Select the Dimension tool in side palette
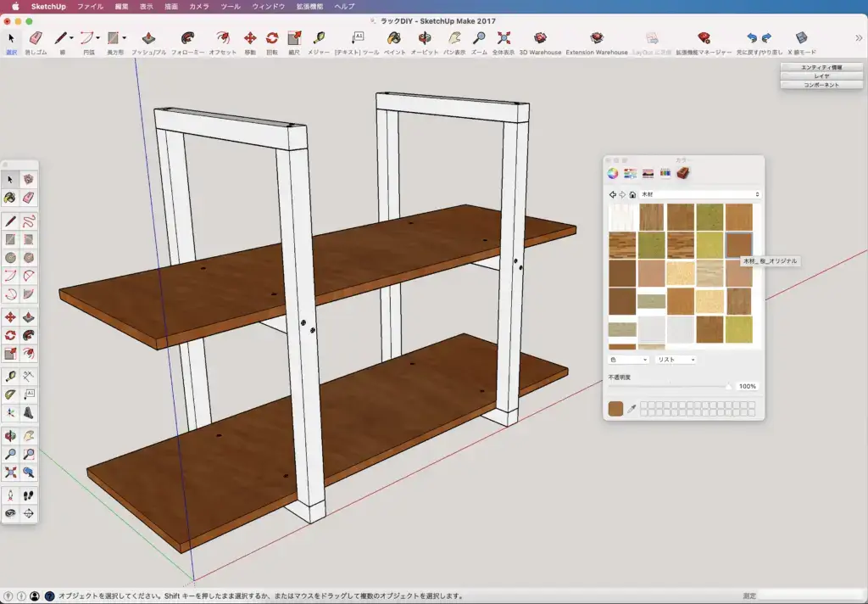The width and height of the screenshot is (868, 604). tap(28, 377)
